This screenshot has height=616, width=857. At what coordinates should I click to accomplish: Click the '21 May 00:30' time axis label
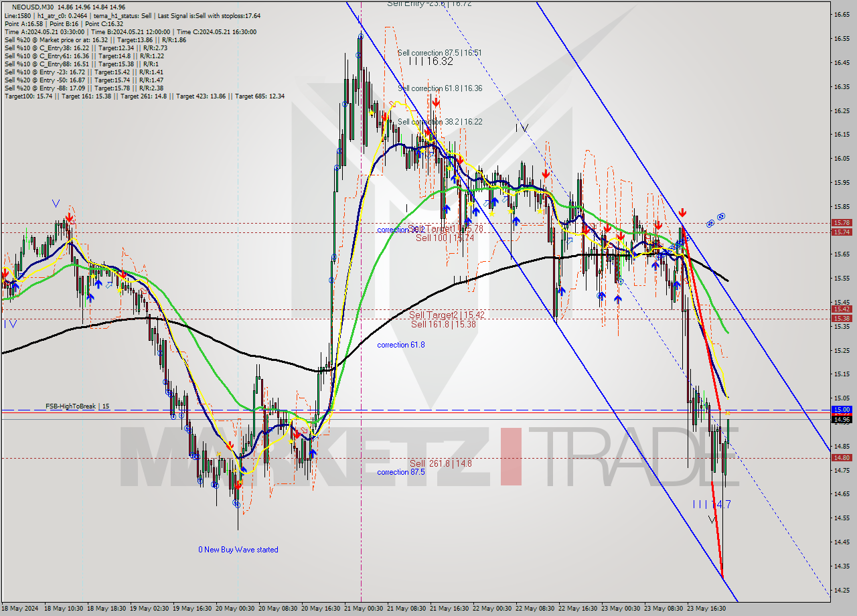[x=362, y=609]
